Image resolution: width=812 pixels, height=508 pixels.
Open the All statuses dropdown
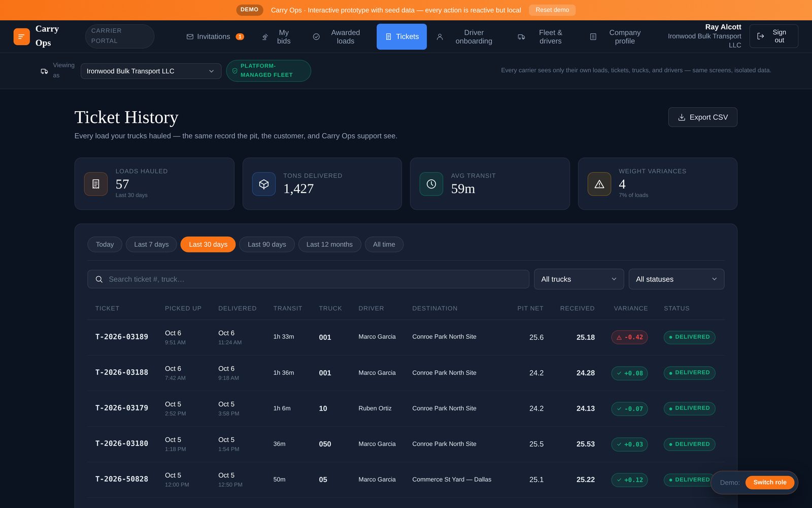[x=676, y=279]
